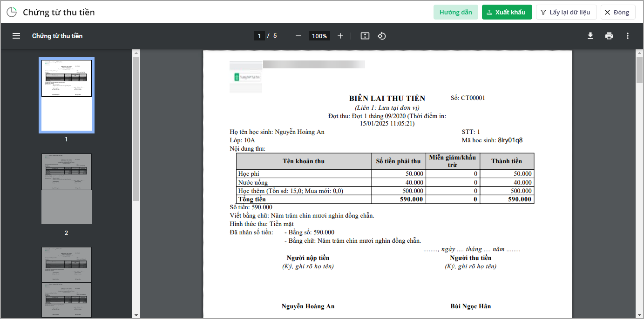This screenshot has width=644, height=319.
Task: Click the Hướng dẫn button
Action: (x=455, y=12)
